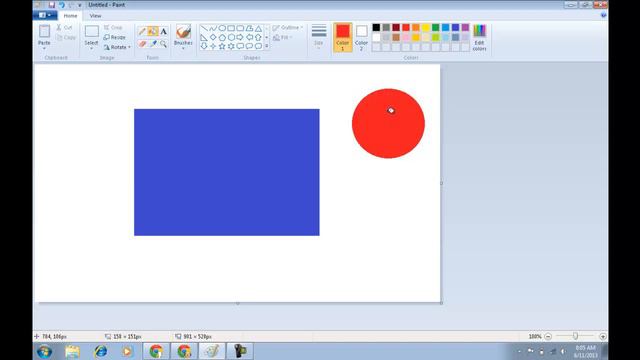Viewport: 640px width, 360px height.
Task: Choose the Right arrow shape
Action: (x=240, y=37)
